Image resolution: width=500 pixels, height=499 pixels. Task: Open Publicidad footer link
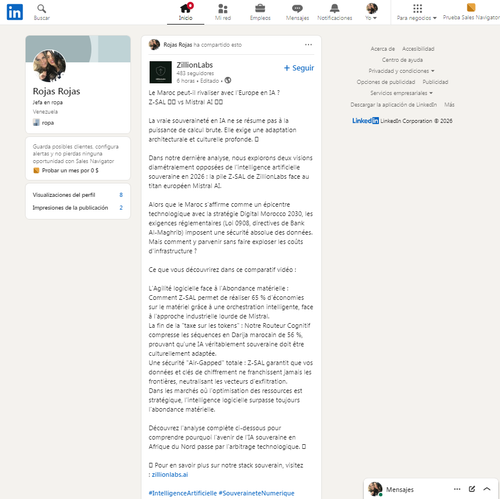435,82
